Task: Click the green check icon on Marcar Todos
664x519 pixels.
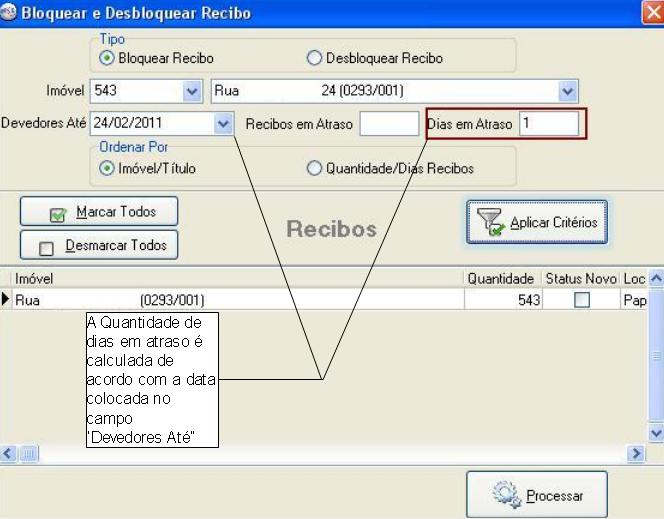Action: click(x=58, y=213)
